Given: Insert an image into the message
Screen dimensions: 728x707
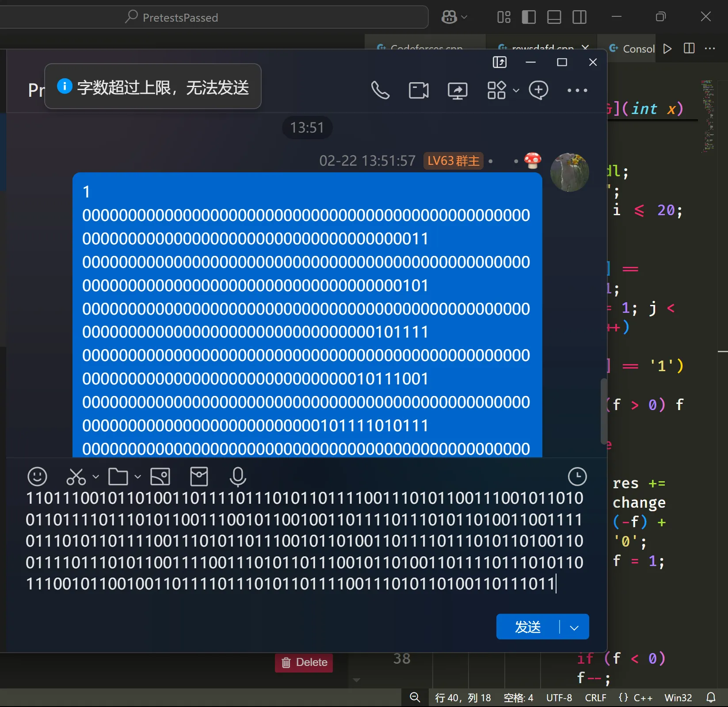Looking at the screenshot, I should click(160, 477).
